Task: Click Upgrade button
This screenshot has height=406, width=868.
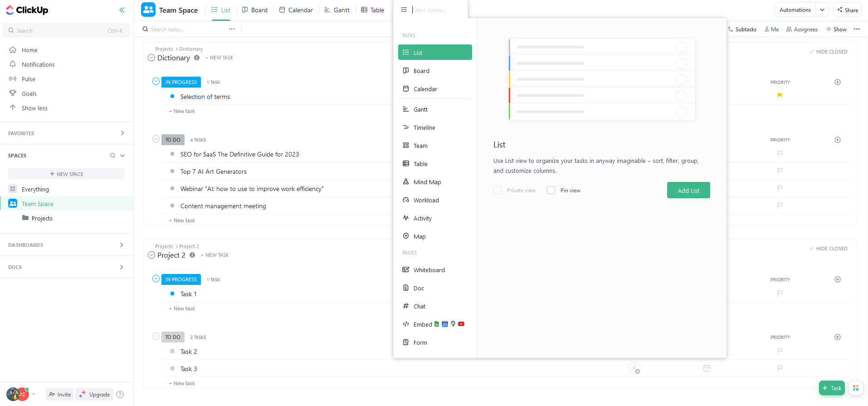Action: 94,394
